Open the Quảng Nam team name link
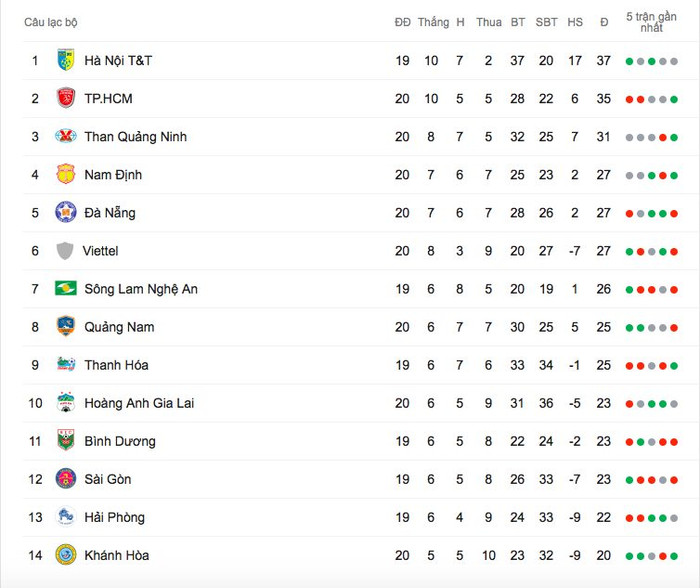Viewport: 700px width, 588px height. (119, 327)
